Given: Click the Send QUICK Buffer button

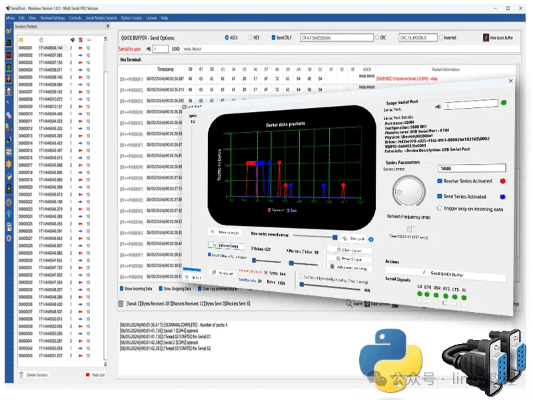Looking at the screenshot, I should pos(445,274).
